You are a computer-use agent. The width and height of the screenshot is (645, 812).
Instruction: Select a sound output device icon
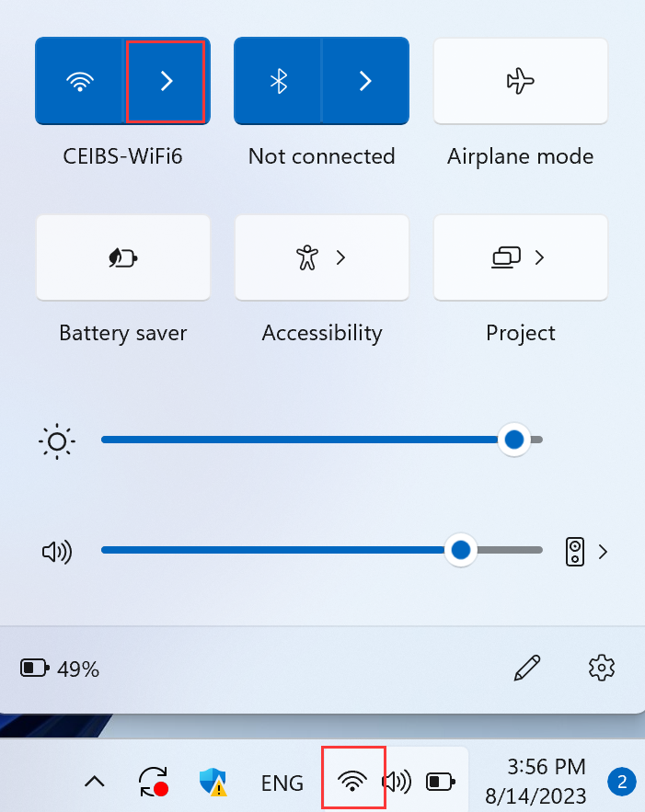point(585,552)
